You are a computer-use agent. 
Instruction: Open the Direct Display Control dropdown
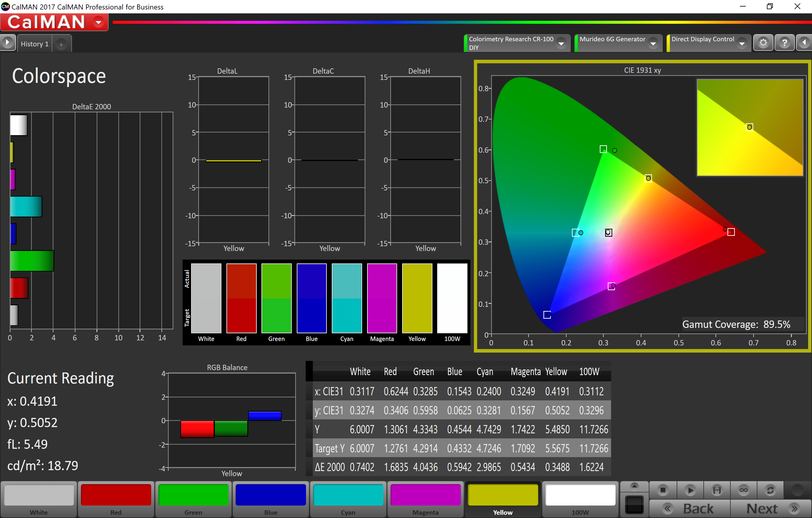(x=742, y=44)
